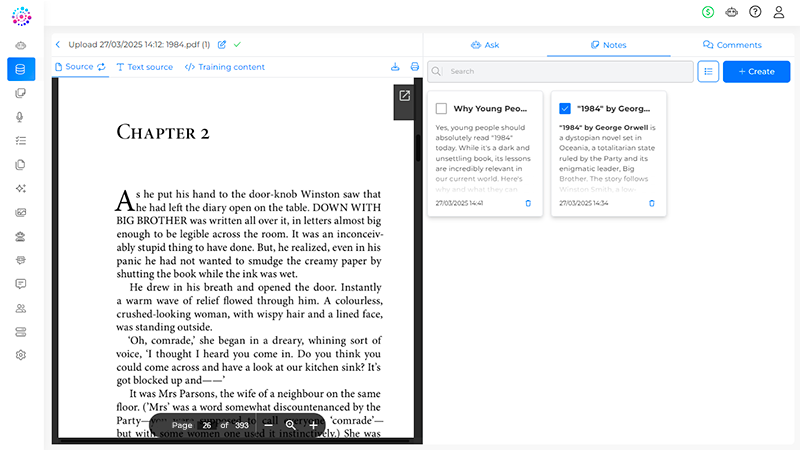Open the robot assistant icon in left sidebar
Image resolution: width=800 pixels, height=450 pixels.
pyautogui.click(x=21, y=45)
